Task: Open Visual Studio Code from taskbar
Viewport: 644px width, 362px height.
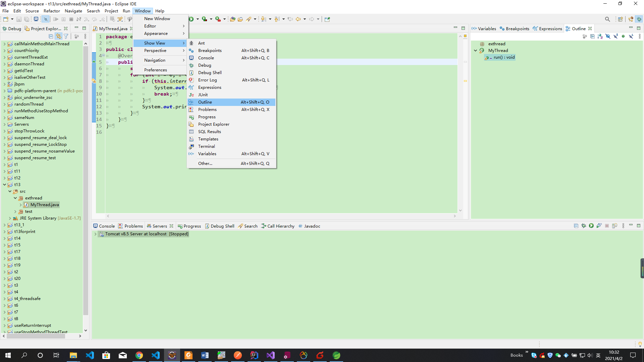Action: coord(90,355)
